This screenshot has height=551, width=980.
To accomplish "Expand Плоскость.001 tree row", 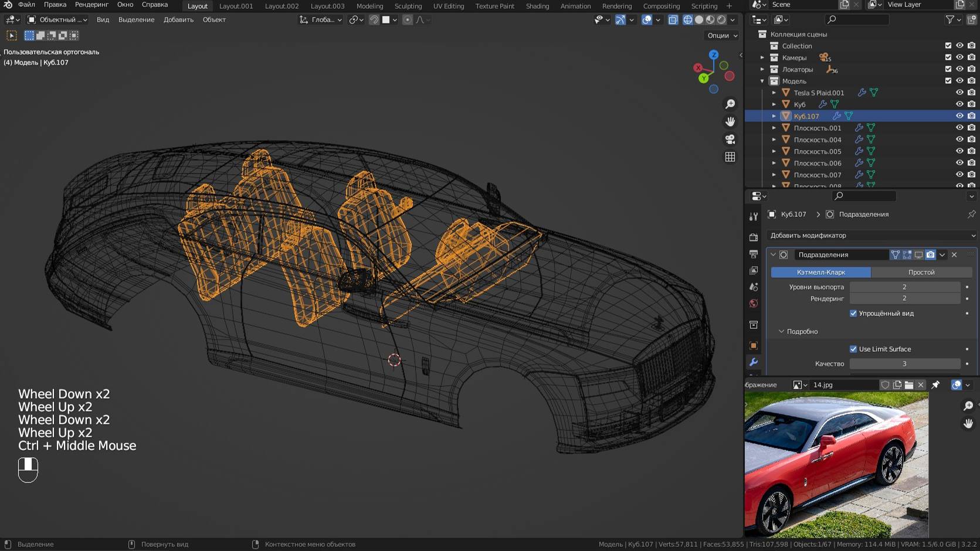I will click(774, 128).
